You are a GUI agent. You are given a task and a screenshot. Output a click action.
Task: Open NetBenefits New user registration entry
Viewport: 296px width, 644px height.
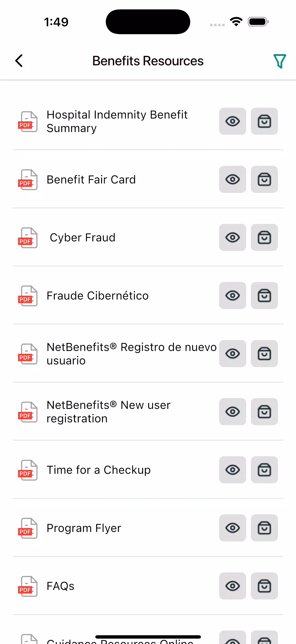(109, 412)
